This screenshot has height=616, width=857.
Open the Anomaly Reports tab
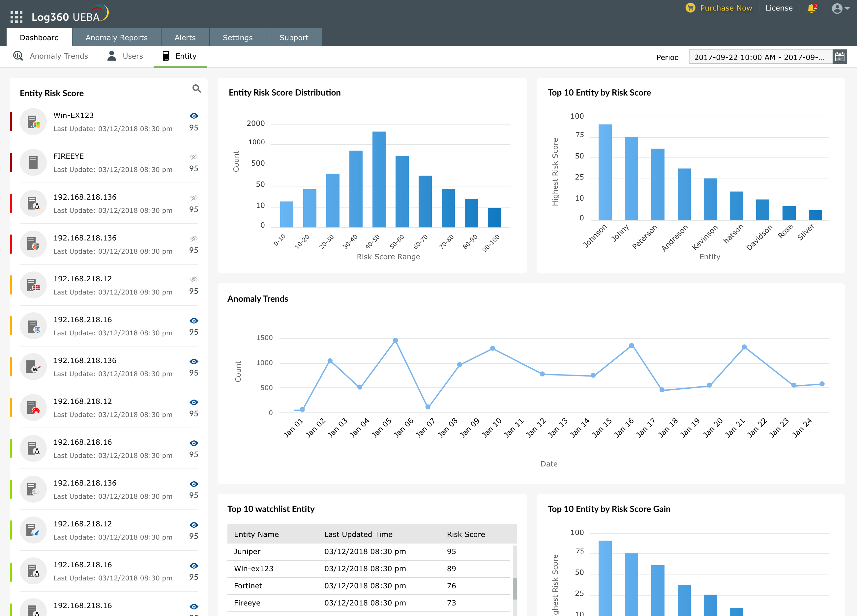pyautogui.click(x=116, y=38)
